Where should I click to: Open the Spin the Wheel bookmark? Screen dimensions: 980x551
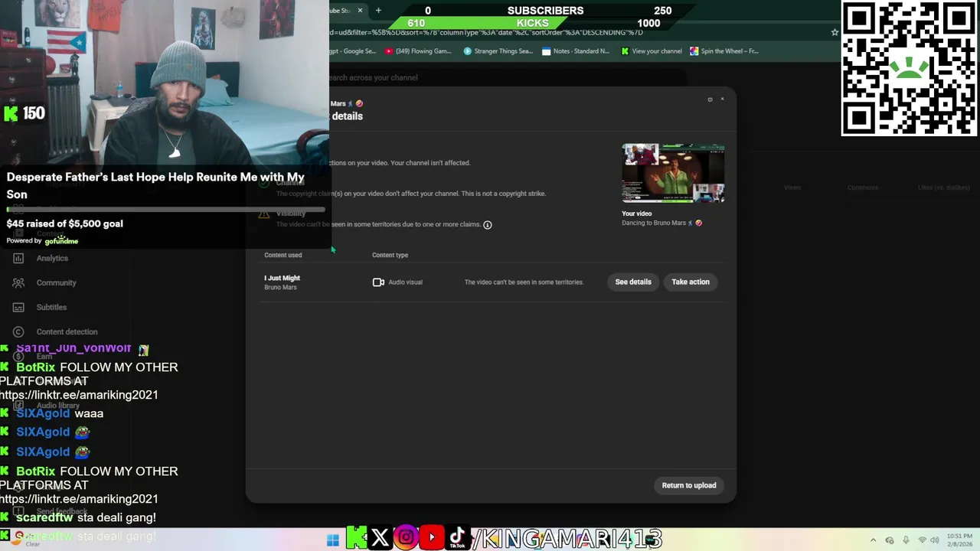click(724, 51)
